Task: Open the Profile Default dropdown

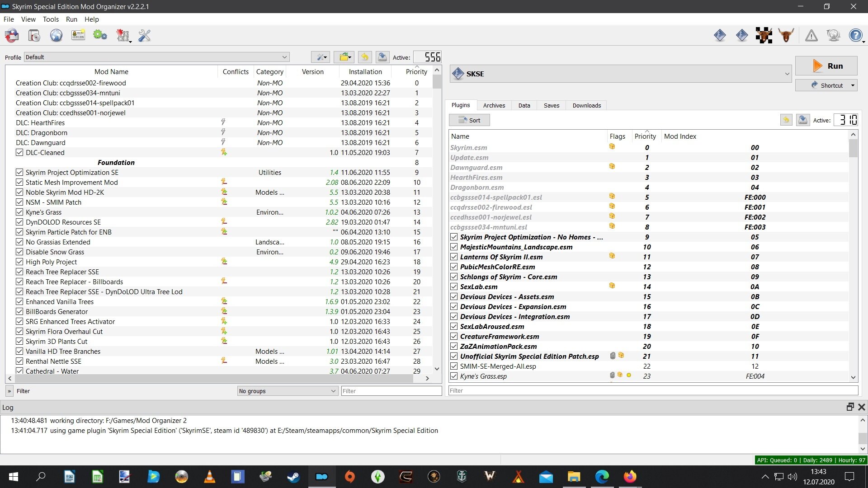Action: [156, 57]
